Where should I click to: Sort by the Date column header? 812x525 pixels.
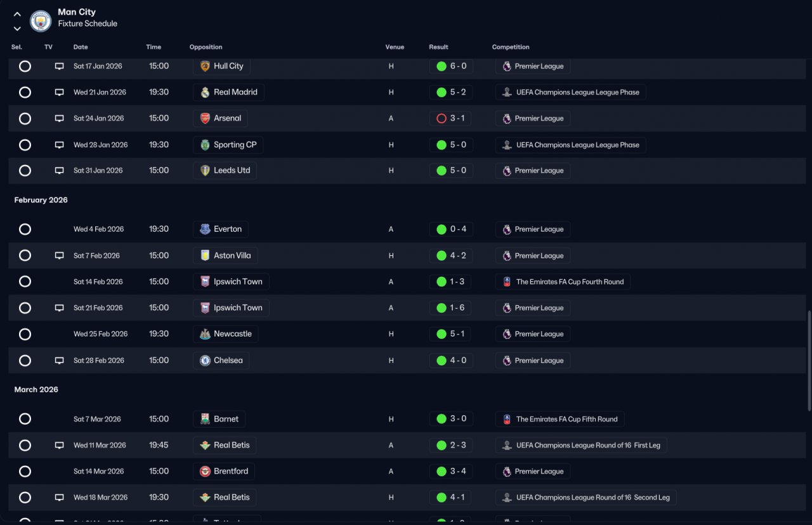coord(81,47)
